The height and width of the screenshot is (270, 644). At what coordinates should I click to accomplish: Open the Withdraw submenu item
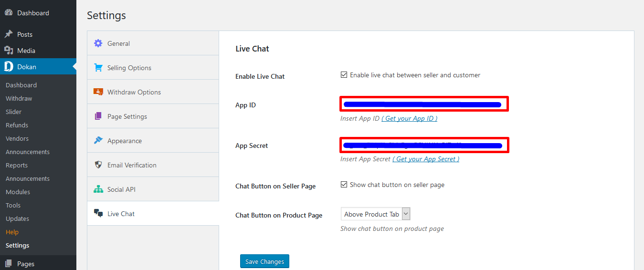coord(19,98)
